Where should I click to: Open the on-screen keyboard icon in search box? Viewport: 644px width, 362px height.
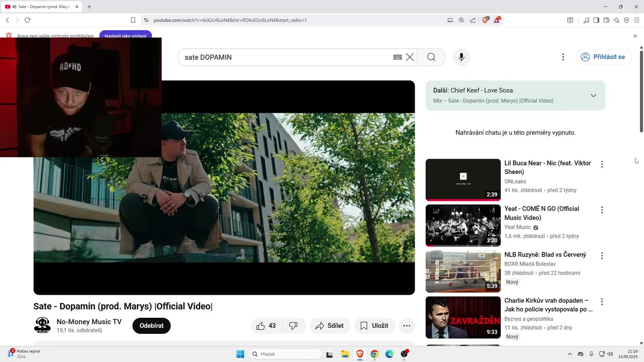click(397, 57)
